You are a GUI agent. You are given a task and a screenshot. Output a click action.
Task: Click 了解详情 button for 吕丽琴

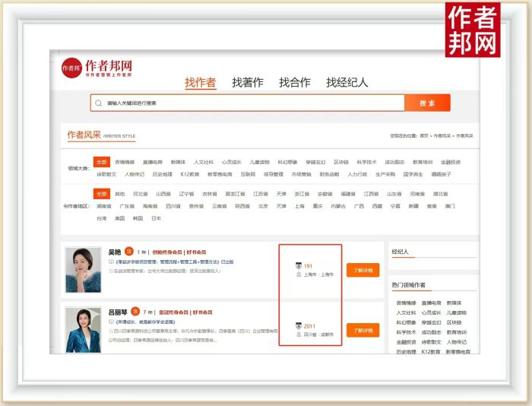363,330
